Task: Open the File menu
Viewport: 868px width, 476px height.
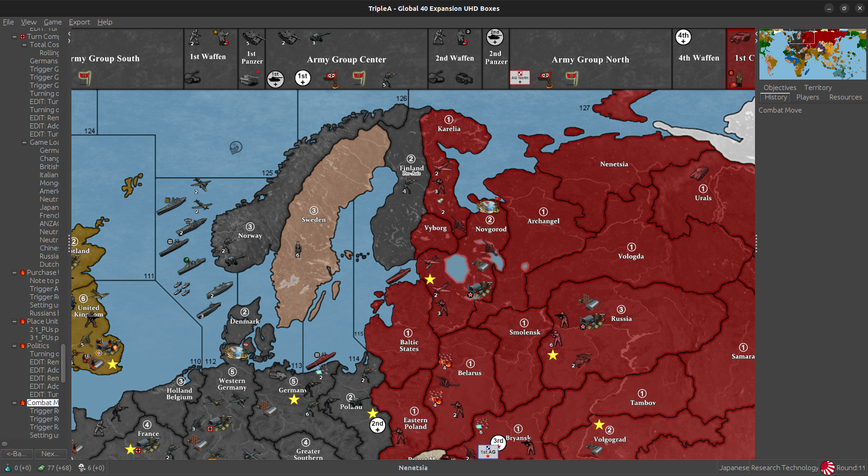Action: [8, 22]
